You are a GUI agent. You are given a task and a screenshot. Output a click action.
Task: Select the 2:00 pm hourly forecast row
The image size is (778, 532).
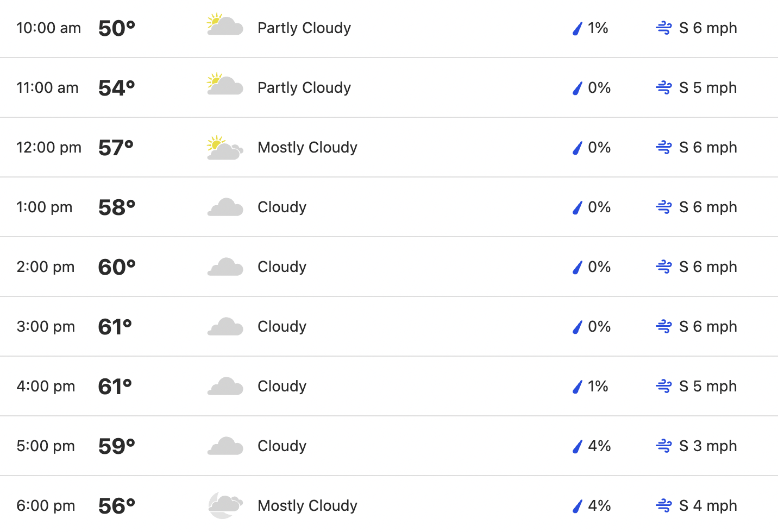[389, 267]
